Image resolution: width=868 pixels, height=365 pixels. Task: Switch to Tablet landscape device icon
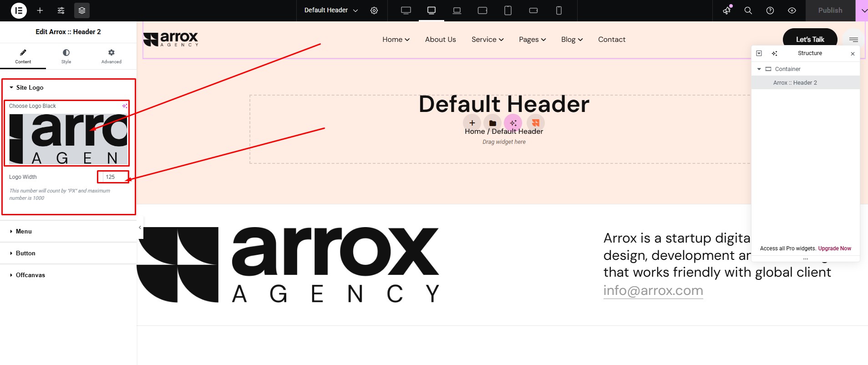(482, 10)
